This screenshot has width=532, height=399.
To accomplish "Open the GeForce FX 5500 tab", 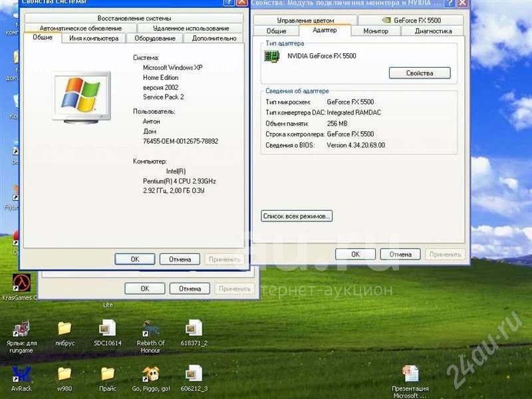I will pyautogui.click(x=411, y=21).
